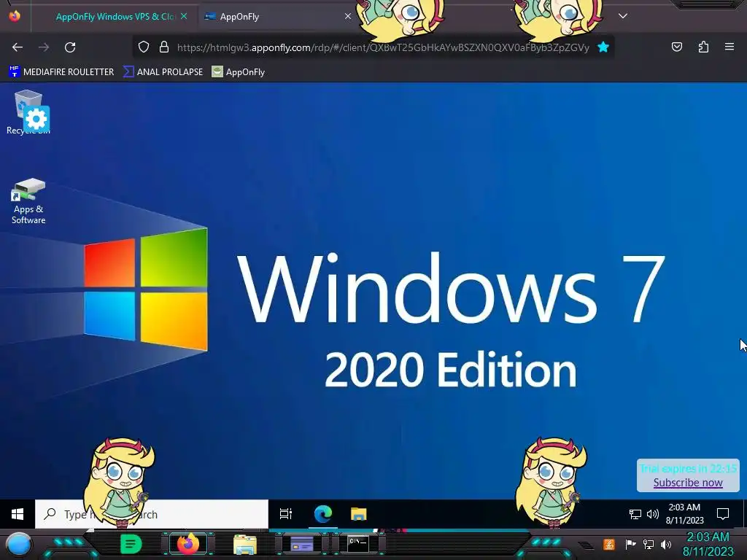Click the Action Center flag tray icon

tap(630, 544)
